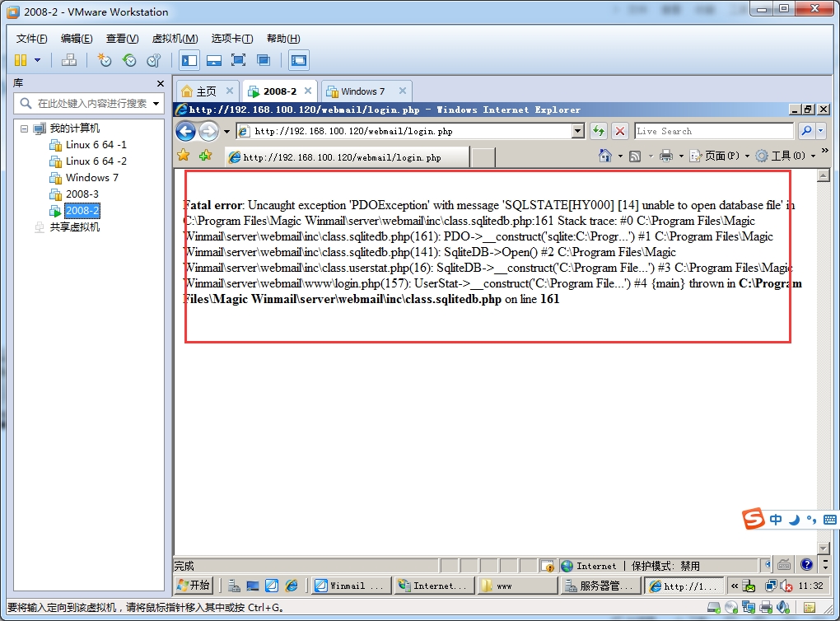This screenshot has width=840, height=621.
Task: Open the library search filter dropdown
Action: tap(156, 104)
